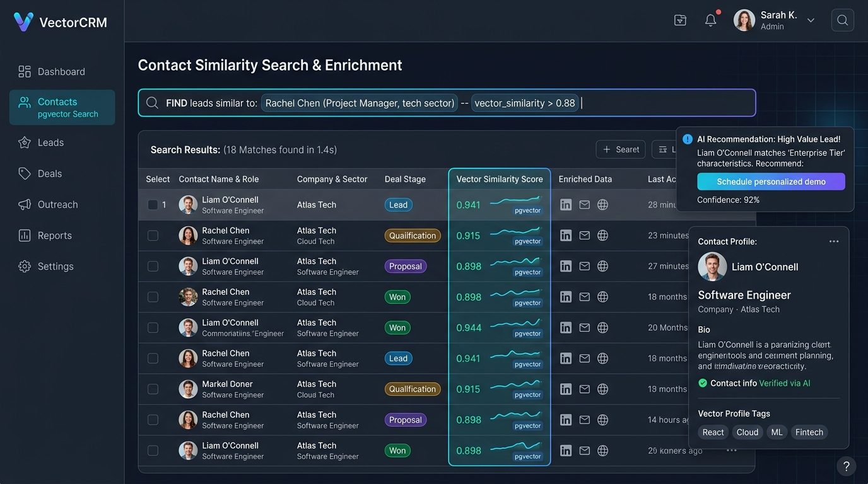Open Deals in the sidebar
This screenshot has width=868, height=484.
click(x=62, y=173)
